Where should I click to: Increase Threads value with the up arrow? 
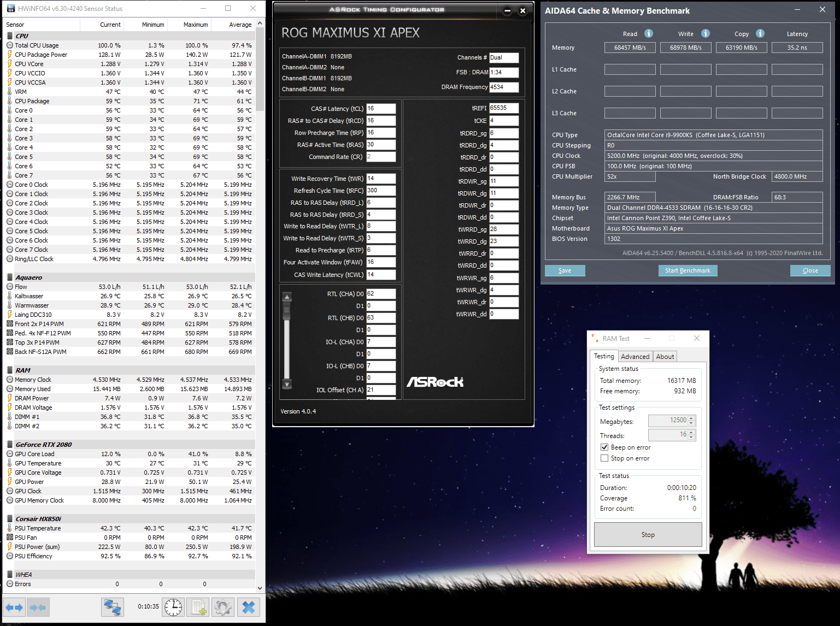(691, 432)
